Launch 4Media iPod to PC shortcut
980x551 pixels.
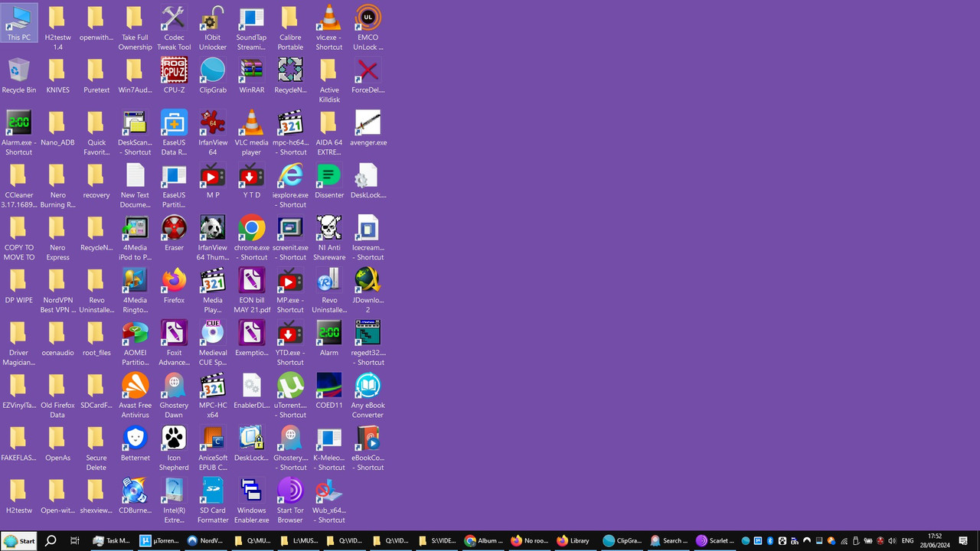pos(136,239)
